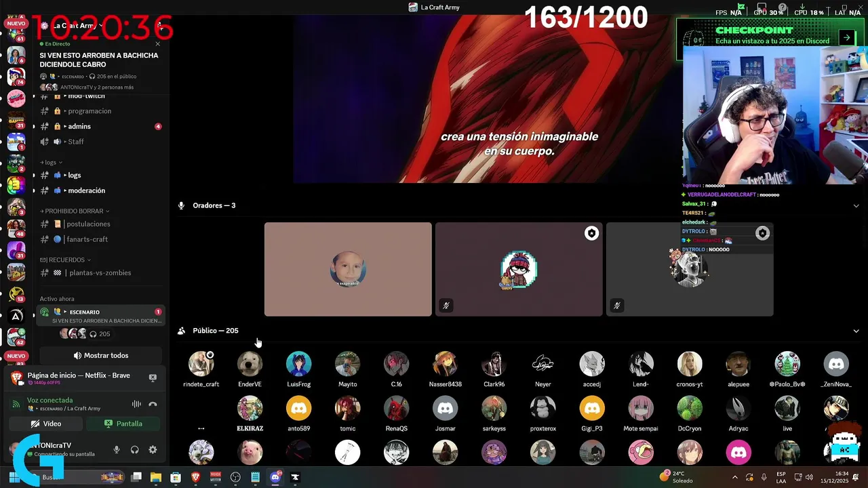Image resolution: width=868 pixels, height=488 pixels.
Task: Disconnect from voice with the hang-up icon
Action: pos(153,404)
